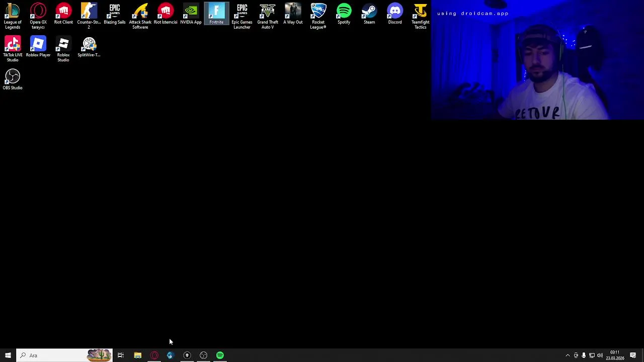The width and height of the screenshot is (644, 362).
Task: Open Task View from the taskbar
Action: pyautogui.click(x=121, y=355)
